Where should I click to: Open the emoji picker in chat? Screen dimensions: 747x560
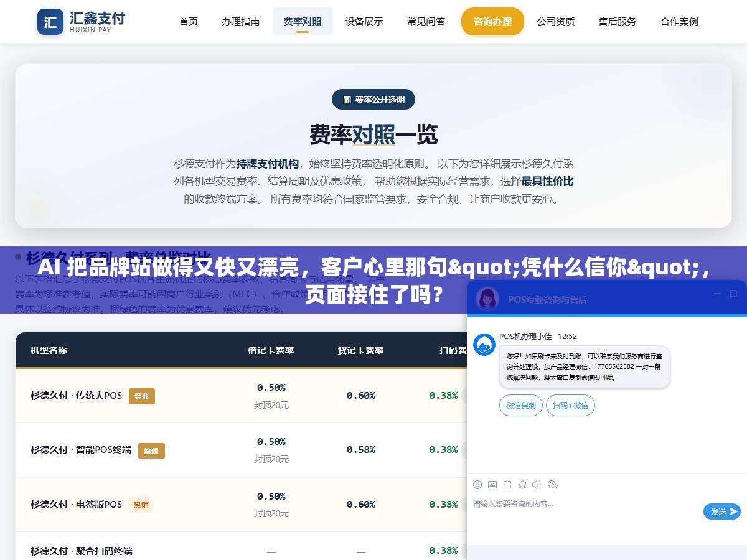[477, 484]
